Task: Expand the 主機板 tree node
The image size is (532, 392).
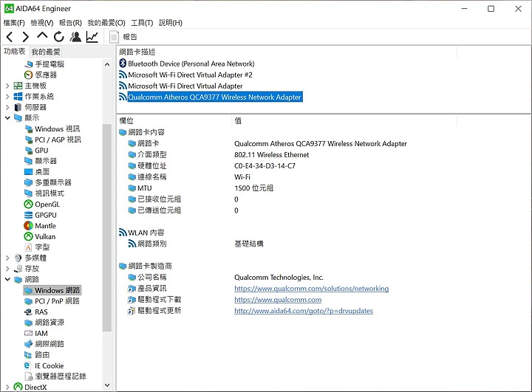Action: tap(7, 86)
